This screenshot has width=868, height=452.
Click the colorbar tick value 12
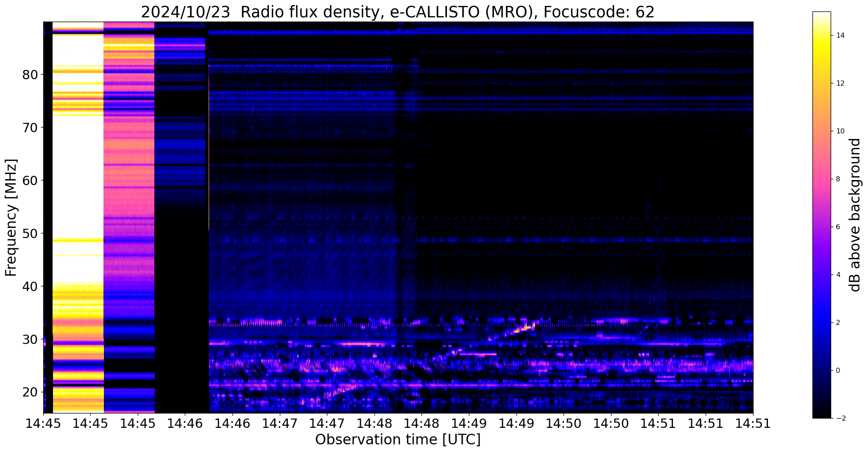(840, 83)
